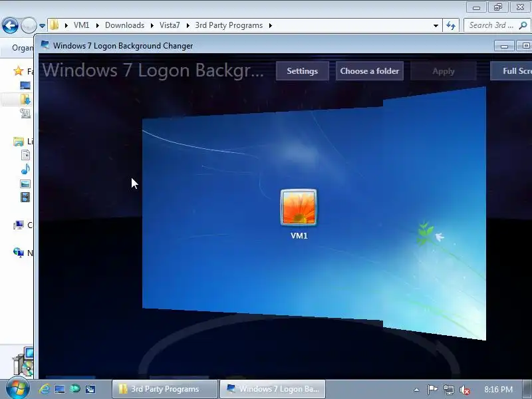This screenshot has height=399, width=532.
Task: Expand the arrow between Vista7 and 3rd Party Programs
Action: tap(188, 25)
